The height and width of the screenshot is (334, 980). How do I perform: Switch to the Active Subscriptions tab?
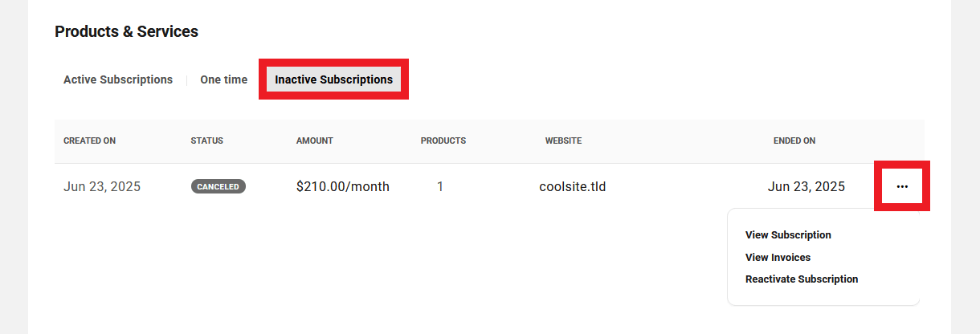click(118, 79)
